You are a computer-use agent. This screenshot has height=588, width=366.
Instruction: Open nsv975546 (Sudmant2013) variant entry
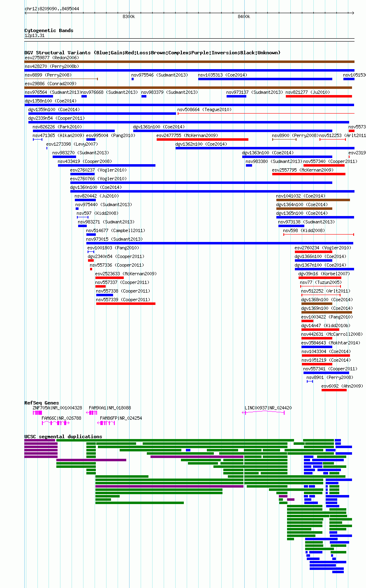[x=160, y=75]
